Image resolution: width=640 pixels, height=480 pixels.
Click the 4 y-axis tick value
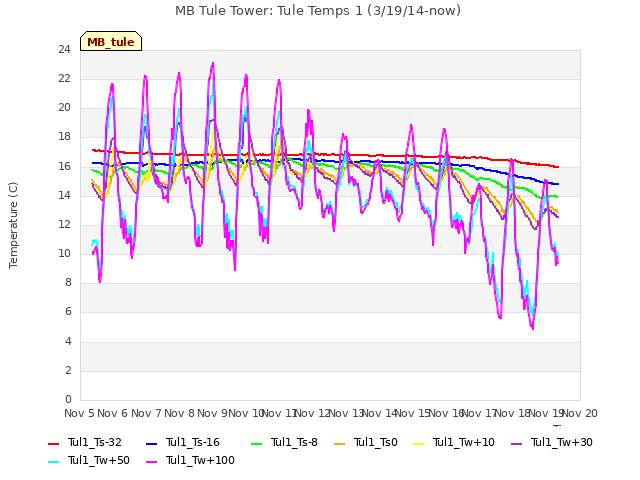coord(68,341)
